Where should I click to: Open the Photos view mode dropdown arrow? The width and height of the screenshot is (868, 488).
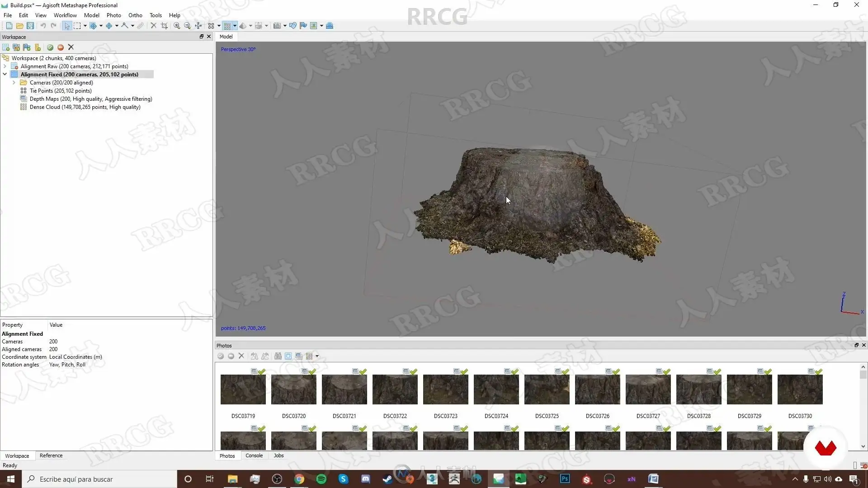tap(317, 357)
